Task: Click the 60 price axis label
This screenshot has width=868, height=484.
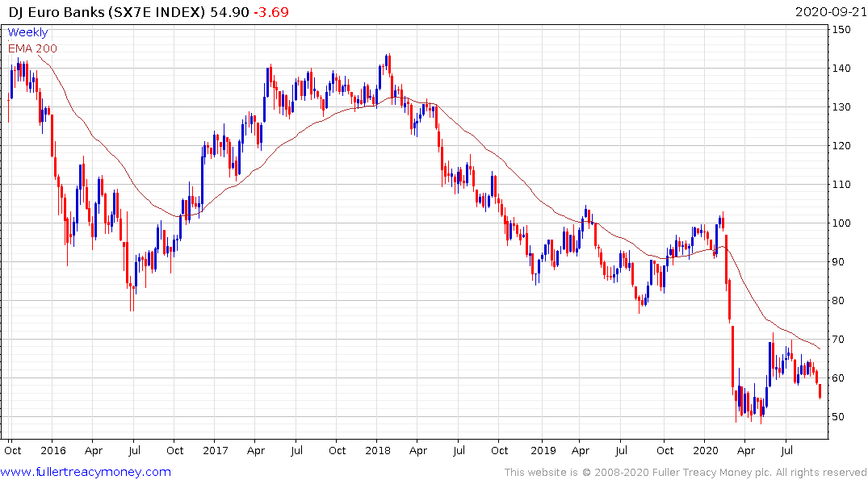Action: click(x=838, y=378)
